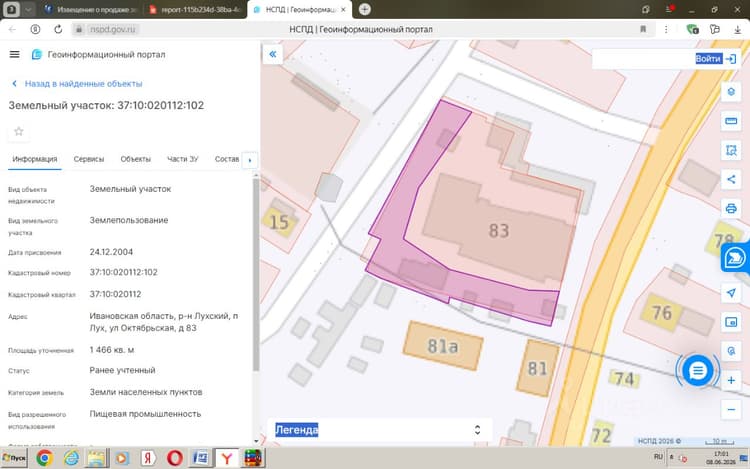
Task: Open the map layers tool
Action: (x=731, y=92)
